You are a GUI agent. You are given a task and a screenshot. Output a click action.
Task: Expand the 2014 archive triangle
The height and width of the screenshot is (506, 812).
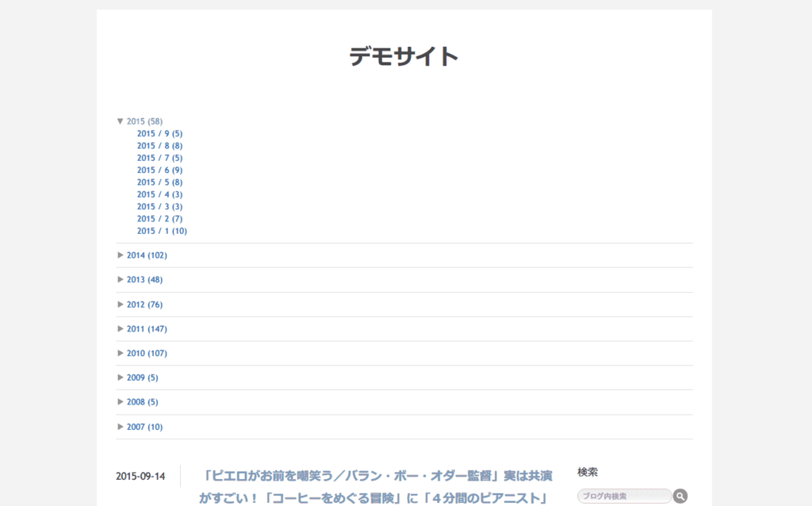tap(121, 255)
